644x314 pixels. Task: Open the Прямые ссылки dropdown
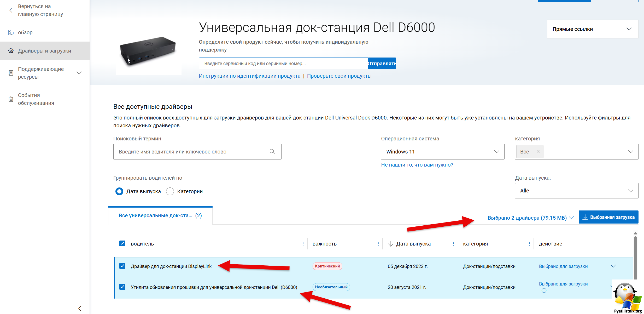pyautogui.click(x=592, y=29)
